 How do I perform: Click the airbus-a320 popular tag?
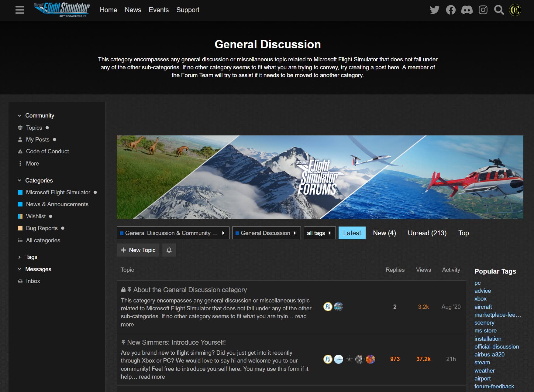489,354
